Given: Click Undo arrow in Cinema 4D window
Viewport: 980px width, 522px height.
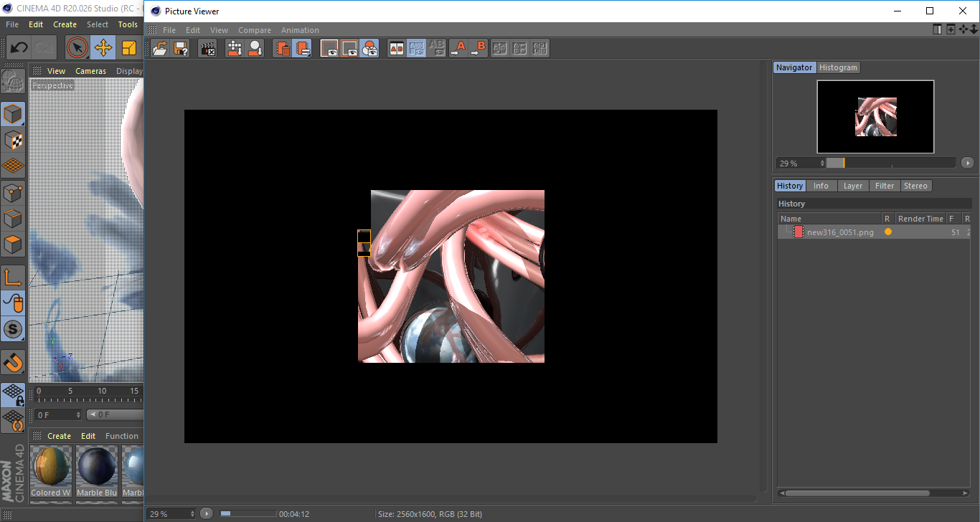Looking at the screenshot, I should coord(19,48).
